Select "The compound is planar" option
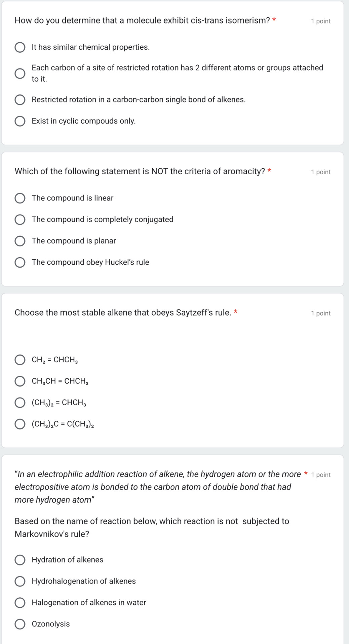 coord(20,241)
